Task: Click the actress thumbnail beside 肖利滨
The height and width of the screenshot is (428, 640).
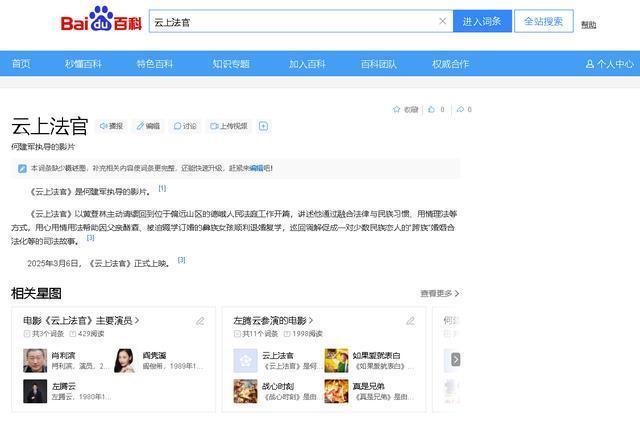Action: click(126, 360)
